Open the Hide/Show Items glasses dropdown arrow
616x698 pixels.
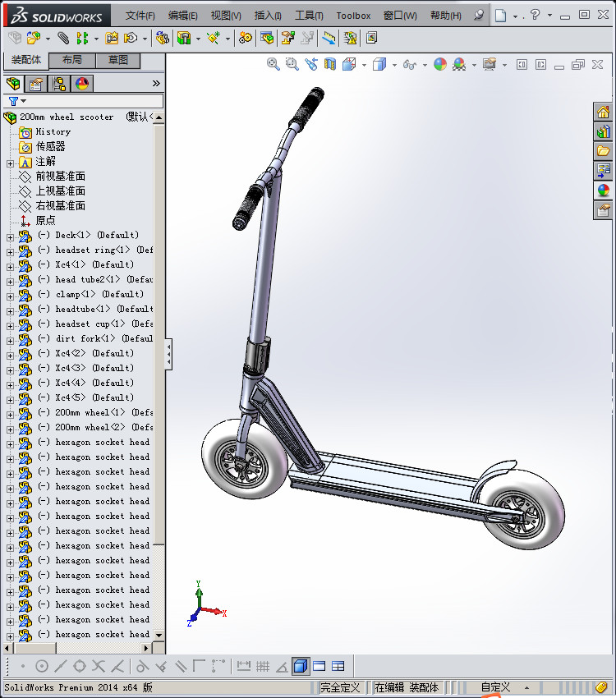(425, 65)
